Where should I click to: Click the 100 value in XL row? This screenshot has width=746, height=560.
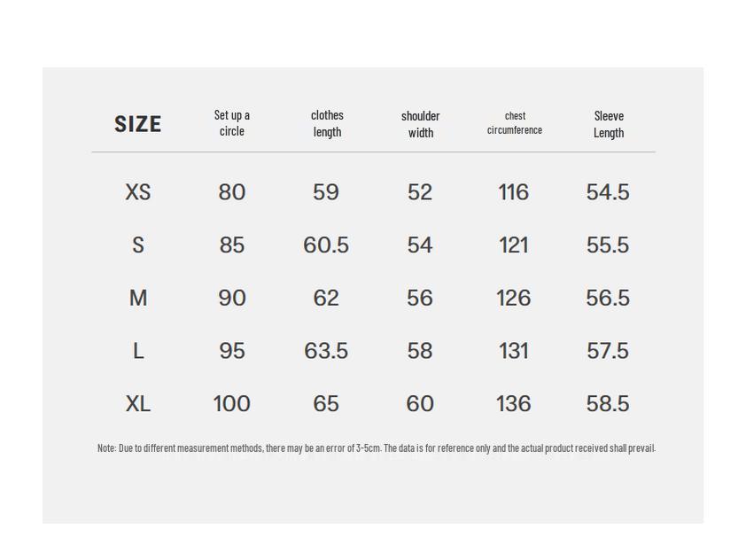232,404
